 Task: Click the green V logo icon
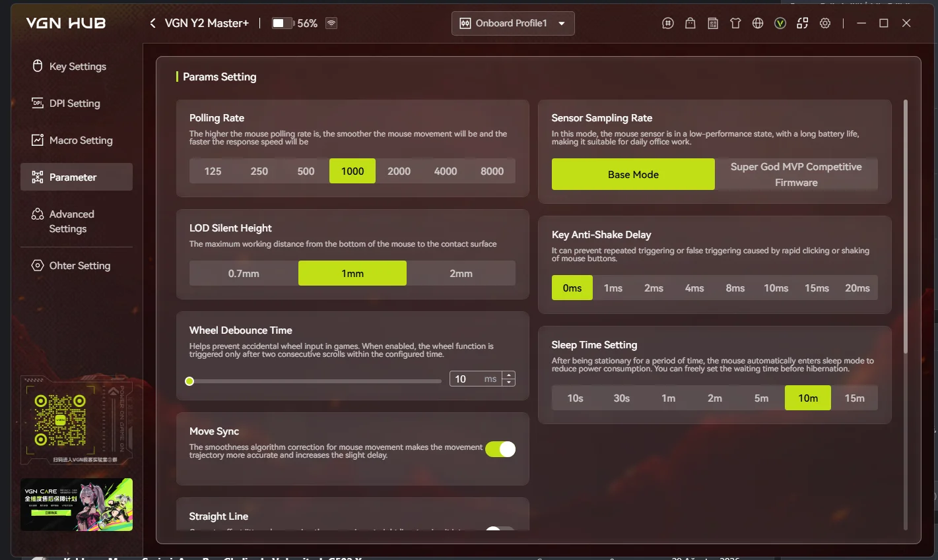click(x=780, y=23)
